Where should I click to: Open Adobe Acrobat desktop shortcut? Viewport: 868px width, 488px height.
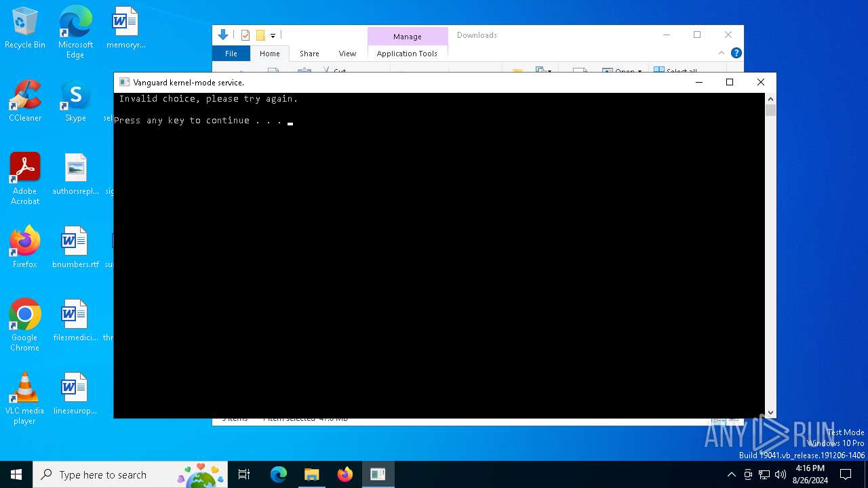click(25, 179)
